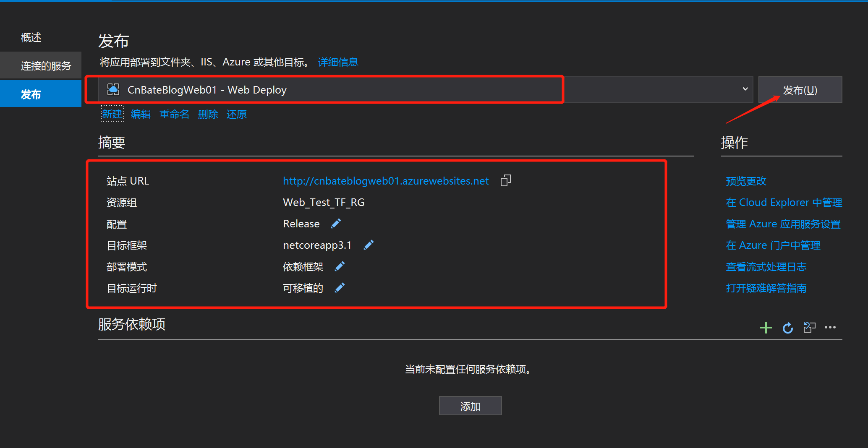Select the CnBateBlogWeb01 - Web Deploy profile box
The height and width of the screenshot is (448, 868).
coord(426,89)
